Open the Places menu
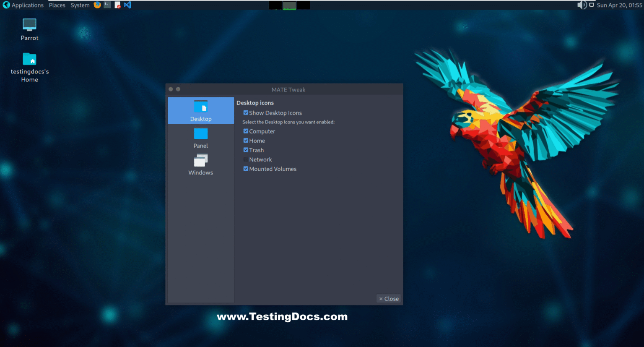644x347 pixels. pos(57,5)
